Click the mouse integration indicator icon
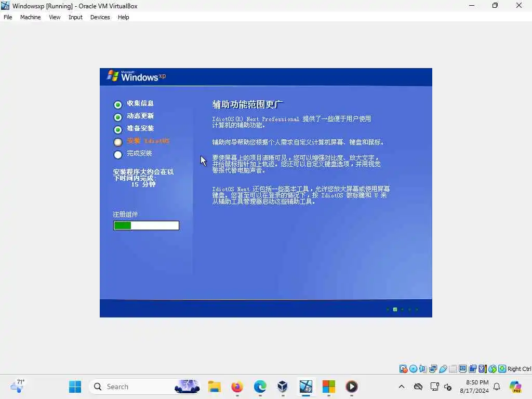 (493, 369)
